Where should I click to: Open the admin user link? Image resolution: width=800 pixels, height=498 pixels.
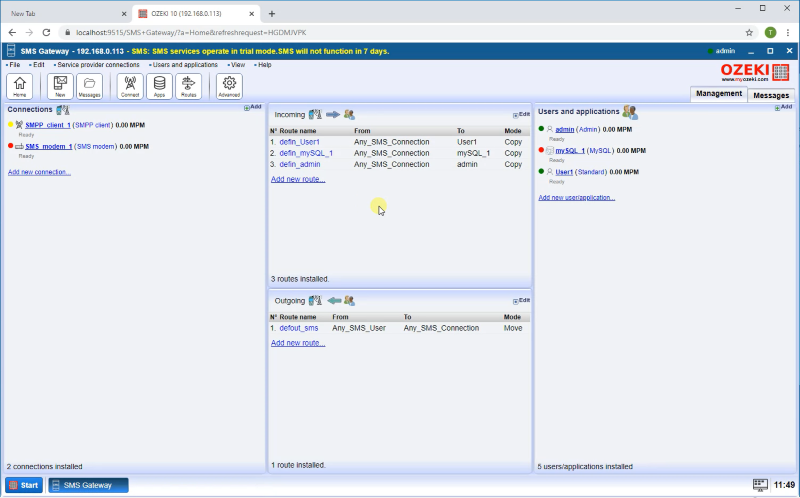click(565, 130)
